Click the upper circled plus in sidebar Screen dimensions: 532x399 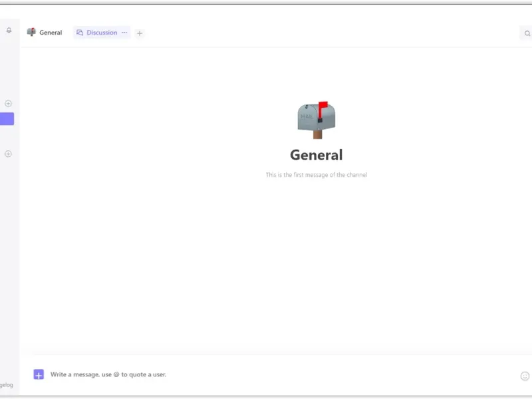click(8, 104)
